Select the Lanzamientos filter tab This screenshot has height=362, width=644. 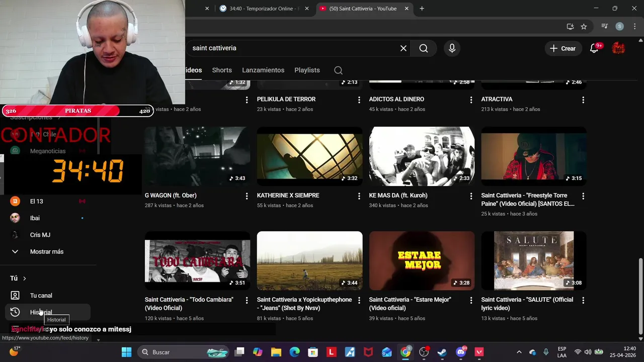(263, 70)
